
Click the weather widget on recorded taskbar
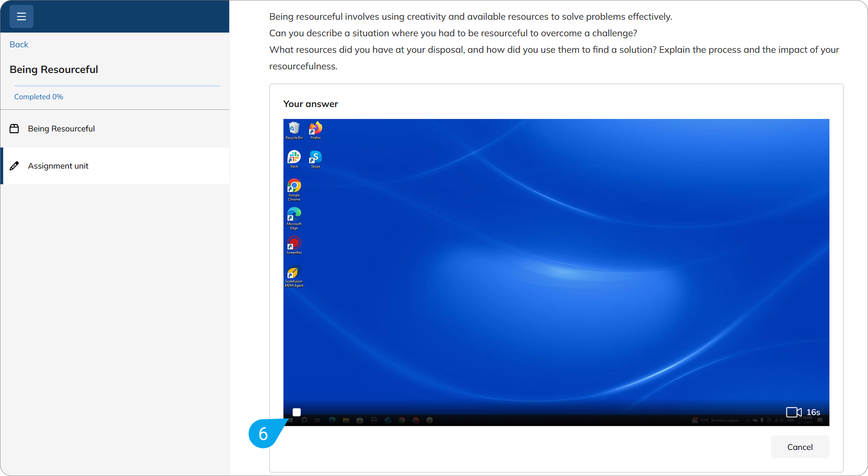[x=715, y=420]
